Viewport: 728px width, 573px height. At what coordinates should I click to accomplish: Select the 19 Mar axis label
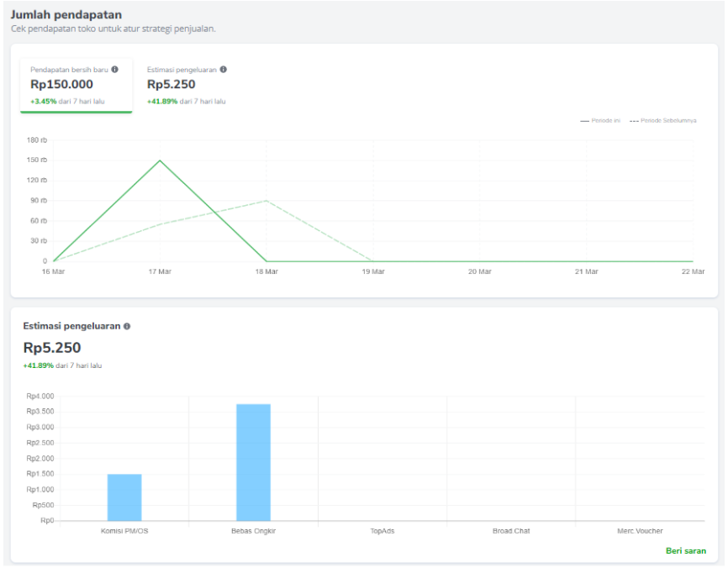pos(373,271)
